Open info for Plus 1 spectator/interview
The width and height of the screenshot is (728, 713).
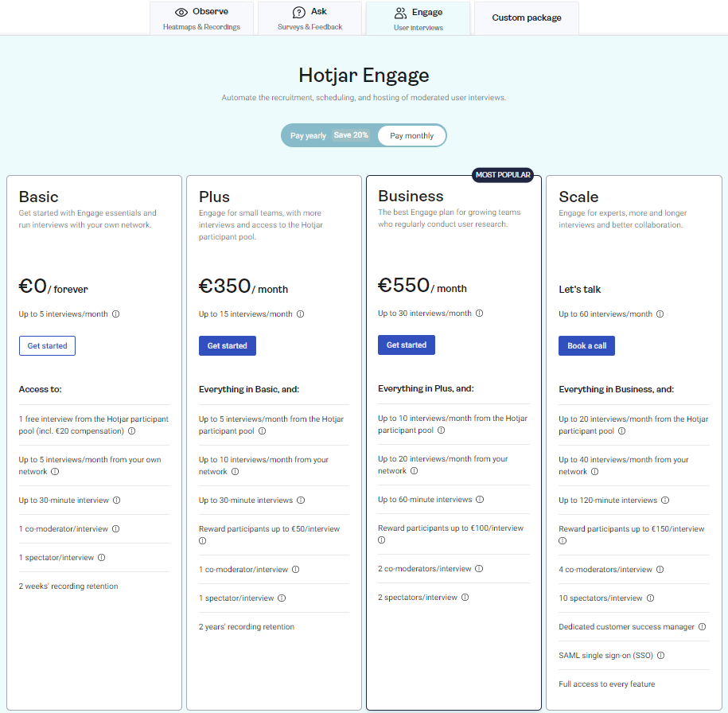click(x=282, y=598)
